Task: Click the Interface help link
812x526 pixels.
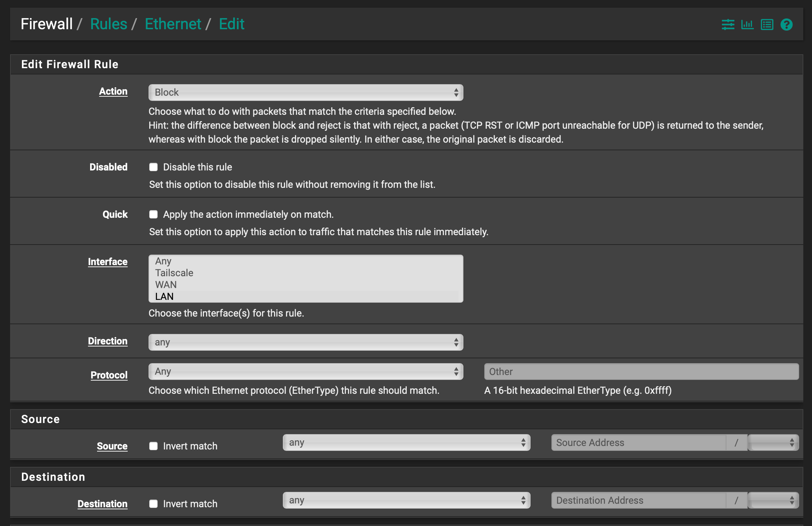Action: click(x=108, y=262)
